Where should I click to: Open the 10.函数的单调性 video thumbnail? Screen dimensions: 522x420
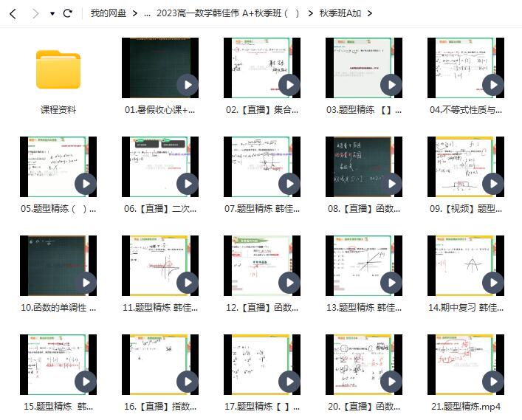[x=53, y=266]
